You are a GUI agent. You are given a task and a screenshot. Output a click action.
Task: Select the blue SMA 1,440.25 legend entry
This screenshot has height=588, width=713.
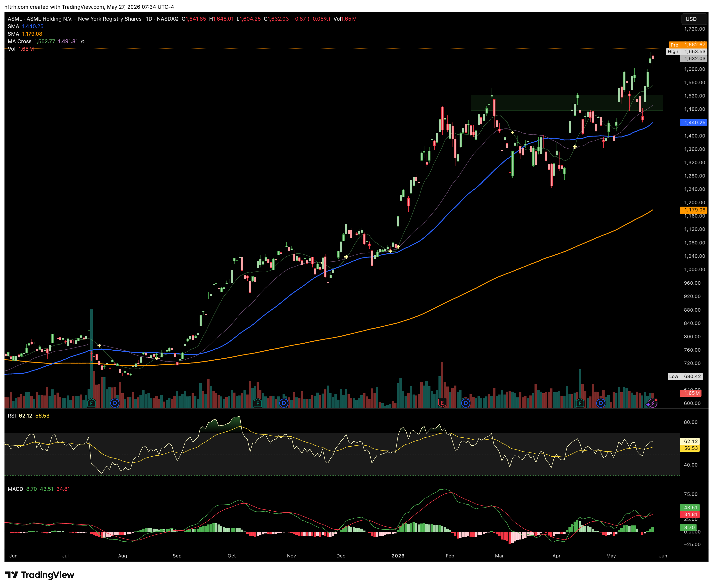coord(25,26)
